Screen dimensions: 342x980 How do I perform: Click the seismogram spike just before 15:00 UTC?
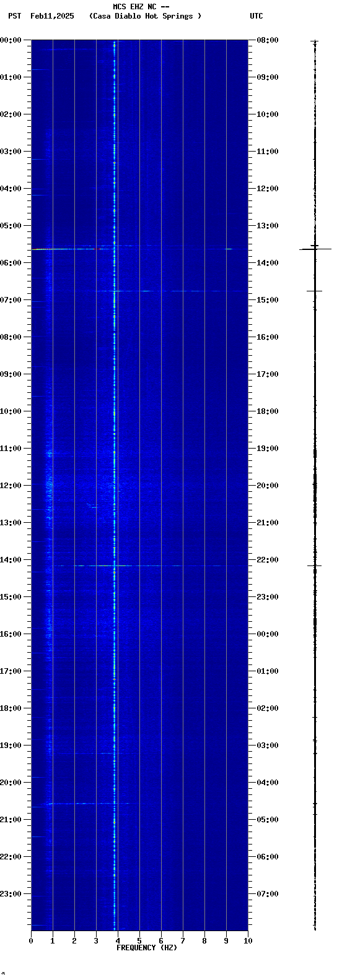[315, 291]
